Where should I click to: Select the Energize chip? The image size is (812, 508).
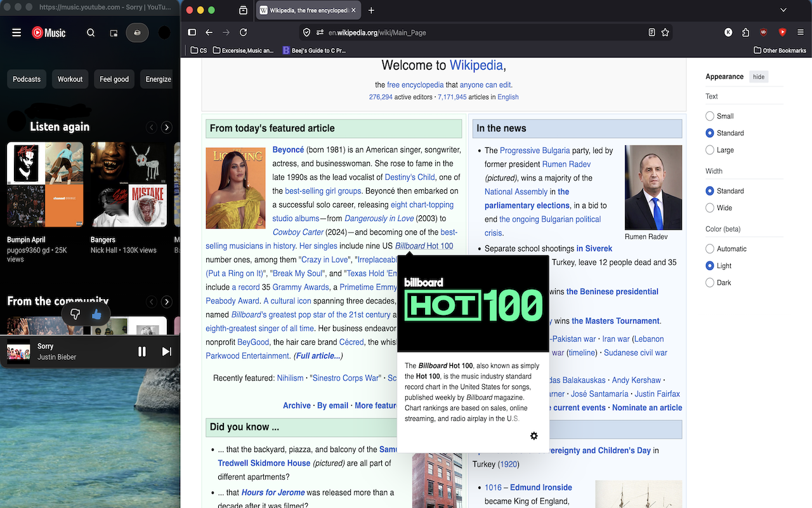pyautogui.click(x=157, y=79)
